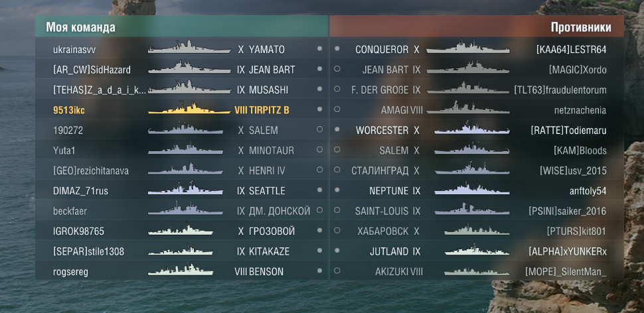Open the Моя команда team header
Image resolution: width=644 pixels, height=313 pixels.
pos(80,27)
